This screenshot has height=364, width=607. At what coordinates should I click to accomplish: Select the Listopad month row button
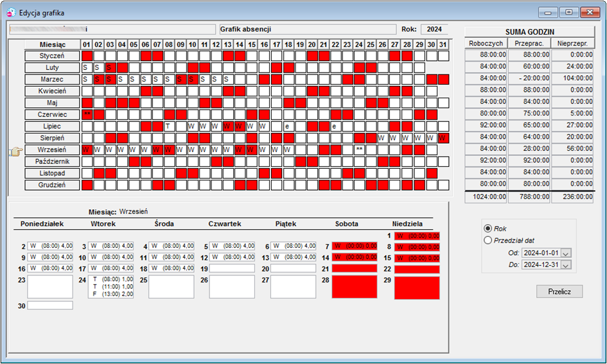click(52, 173)
